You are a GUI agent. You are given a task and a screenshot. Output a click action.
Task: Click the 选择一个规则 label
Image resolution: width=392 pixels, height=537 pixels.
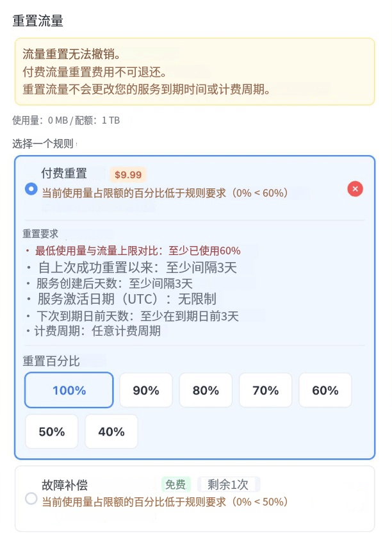pyautogui.click(x=42, y=144)
